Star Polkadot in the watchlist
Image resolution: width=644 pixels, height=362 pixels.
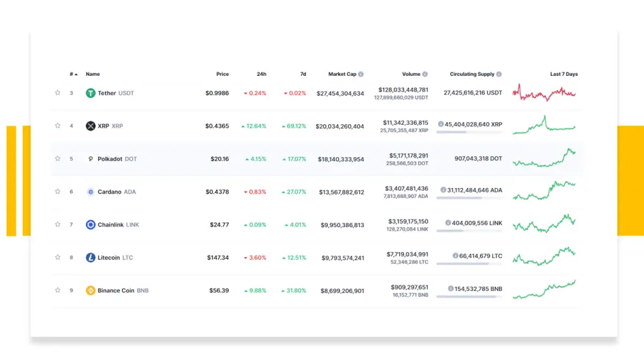[x=58, y=158]
